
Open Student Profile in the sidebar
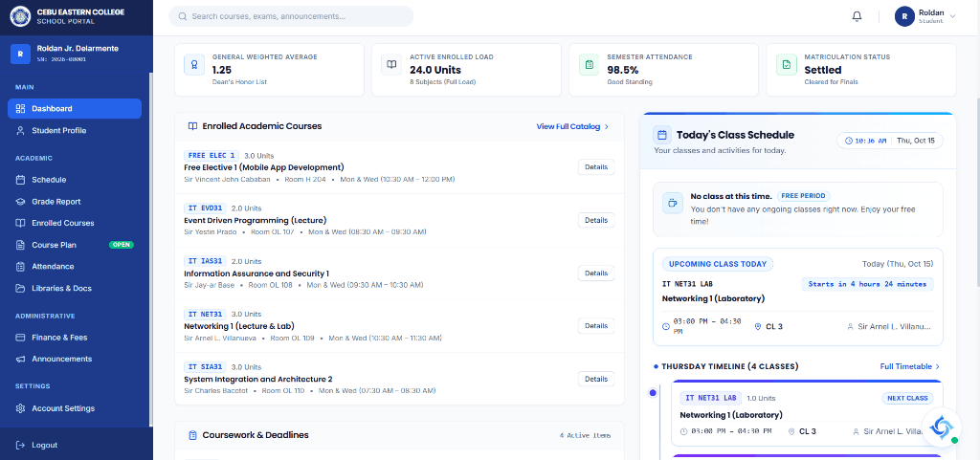pyautogui.click(x=75, y=130)
